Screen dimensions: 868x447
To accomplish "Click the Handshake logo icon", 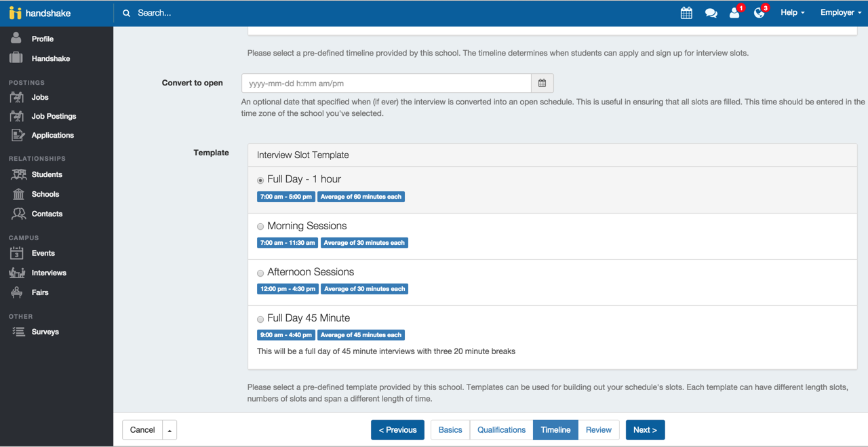I will click(x=16, y=13).
